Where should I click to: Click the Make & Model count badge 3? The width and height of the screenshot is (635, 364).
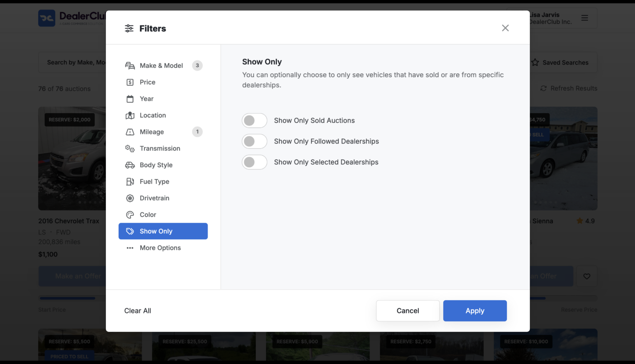tap(197, 65)
